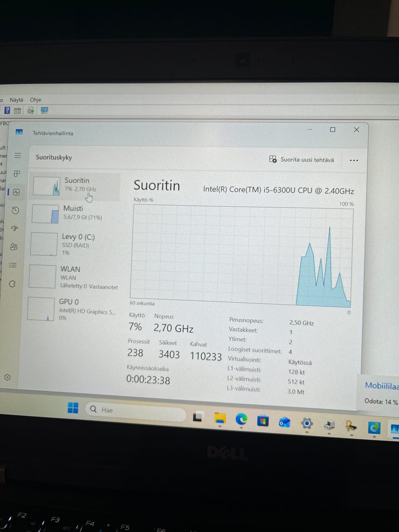Screen dimensions: 399x532
Task: Click the Nopeus 2,70 GHz value
Action: pos(173,328)
